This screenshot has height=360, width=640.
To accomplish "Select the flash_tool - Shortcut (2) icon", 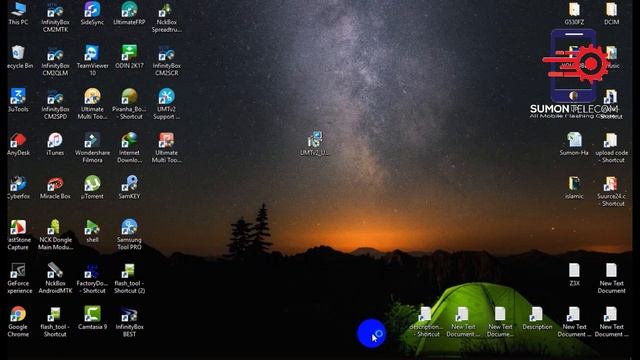I will coord(129,278).
